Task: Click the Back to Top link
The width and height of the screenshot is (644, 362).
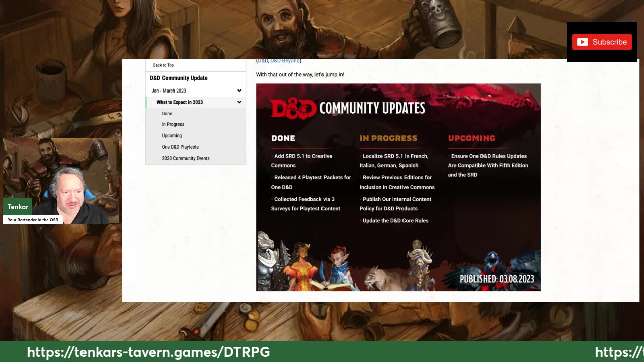Action: pos(164,65)
